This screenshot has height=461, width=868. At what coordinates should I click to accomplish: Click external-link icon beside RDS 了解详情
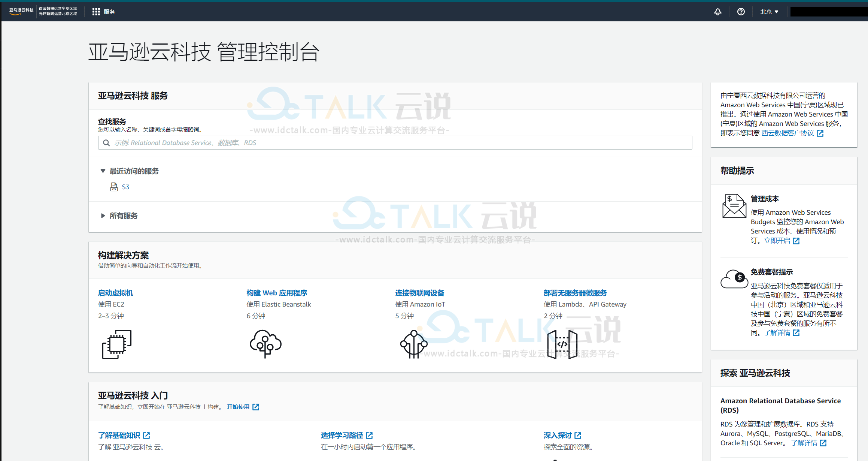(823, 443)
